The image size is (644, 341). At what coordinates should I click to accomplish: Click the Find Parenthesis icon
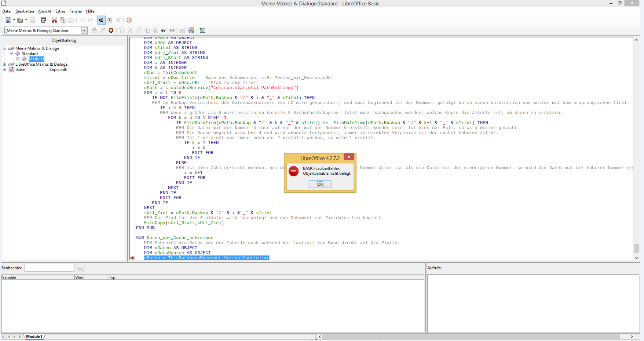point(172,30)
